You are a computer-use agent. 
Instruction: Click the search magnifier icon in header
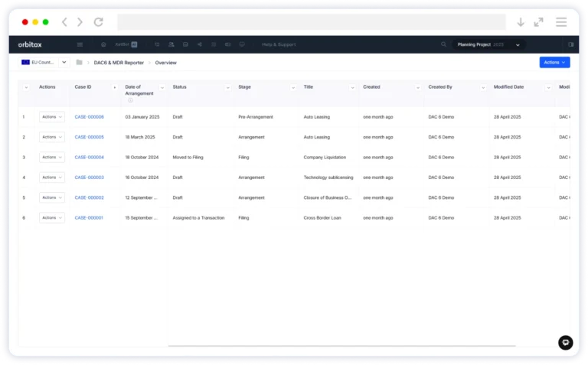pos(444,44)
